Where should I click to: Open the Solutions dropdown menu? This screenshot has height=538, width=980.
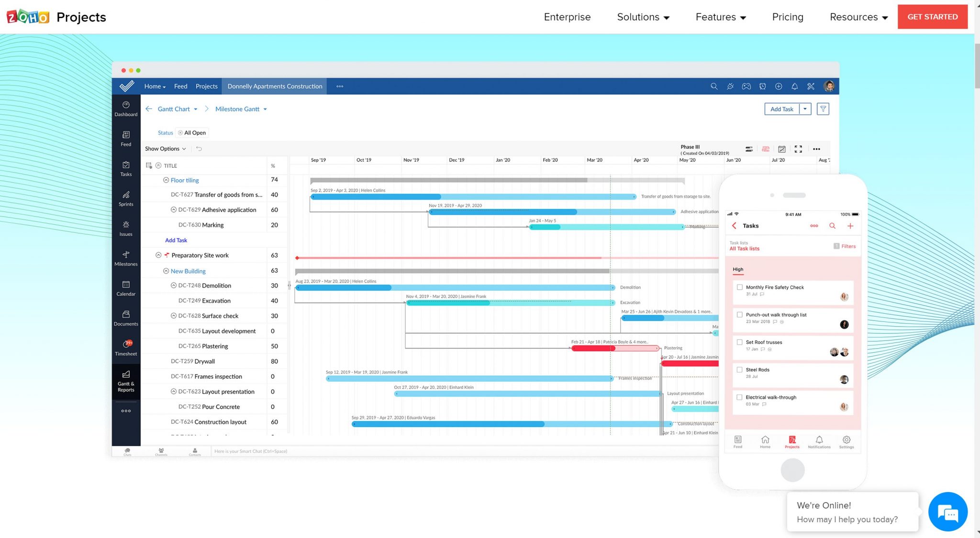643,17
